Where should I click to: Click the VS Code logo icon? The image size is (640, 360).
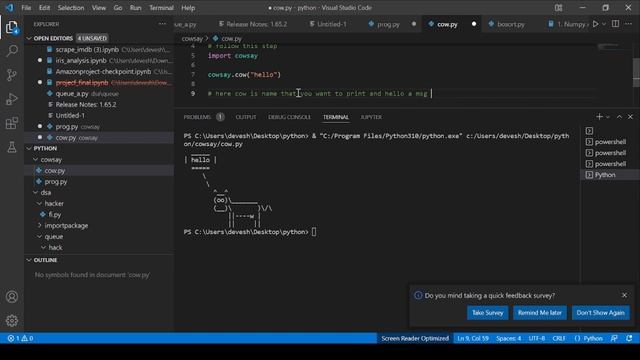[x=9, y=8]
